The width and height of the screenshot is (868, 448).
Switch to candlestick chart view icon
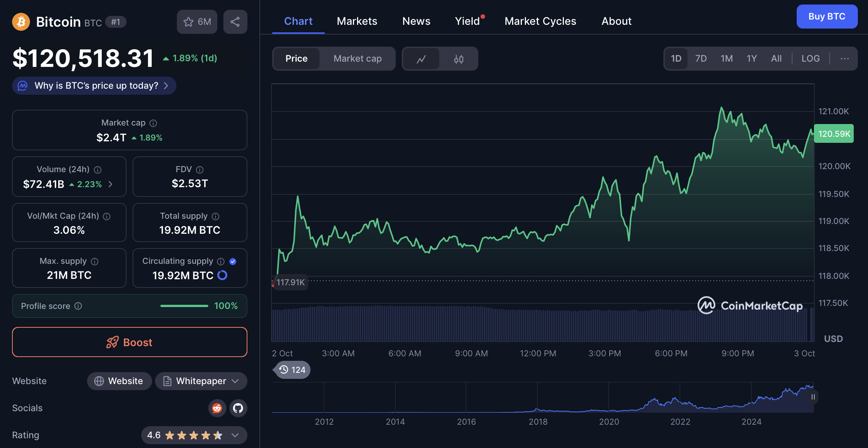[x=458, y=59]
